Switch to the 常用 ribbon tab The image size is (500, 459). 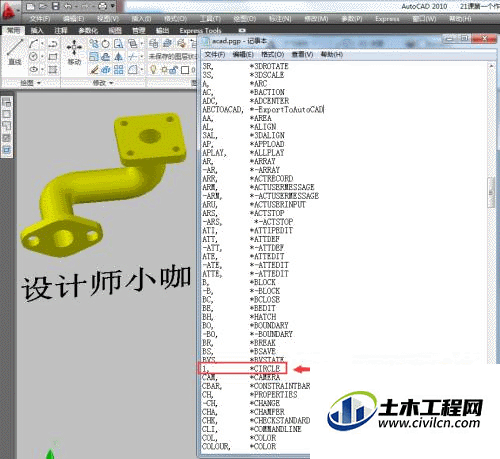pos(13,30)
